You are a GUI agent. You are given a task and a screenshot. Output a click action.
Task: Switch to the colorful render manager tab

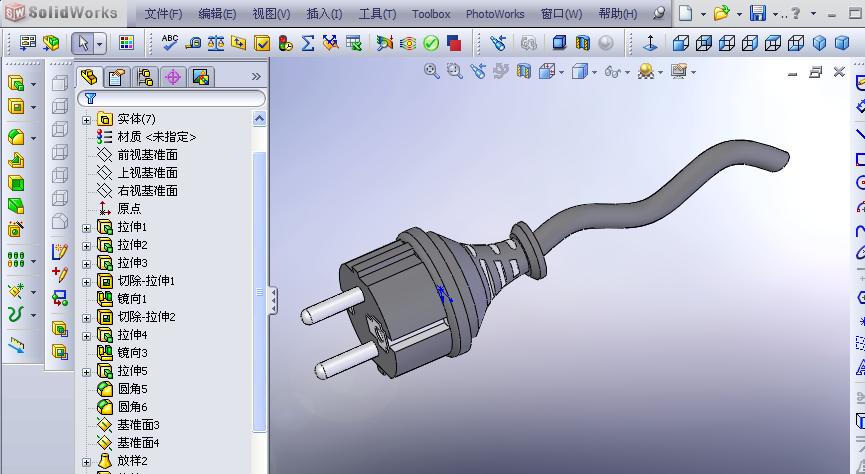[201, 78]
